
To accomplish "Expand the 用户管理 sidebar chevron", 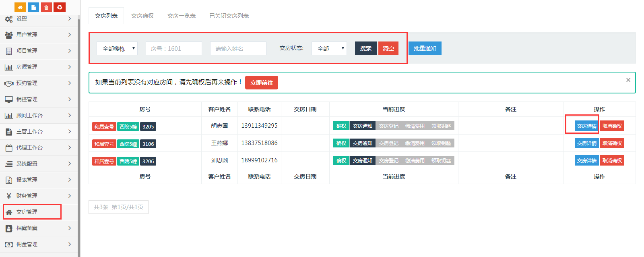I will pyautogui.click(x=70, y=35).
